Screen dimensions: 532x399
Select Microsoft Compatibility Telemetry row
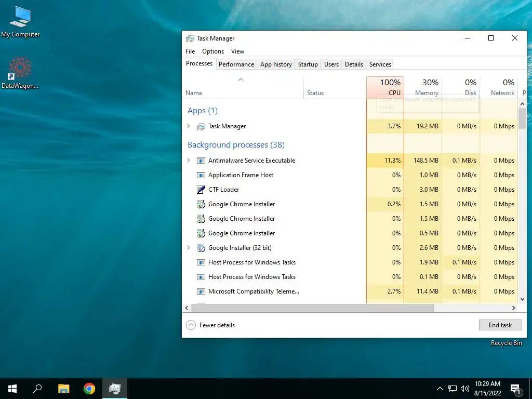tap(350, 291)
